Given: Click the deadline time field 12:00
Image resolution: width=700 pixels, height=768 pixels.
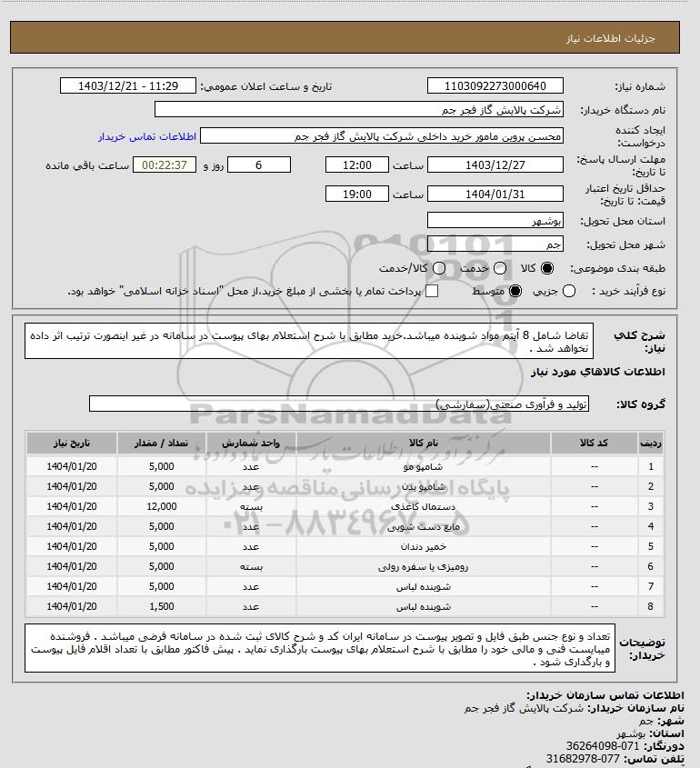Looking at the screenshot, I should (357, 165).
